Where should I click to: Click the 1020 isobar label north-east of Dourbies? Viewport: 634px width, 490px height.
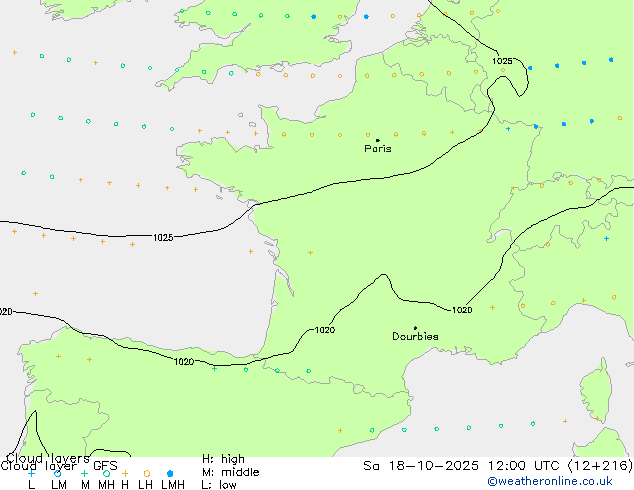(462, 310)
